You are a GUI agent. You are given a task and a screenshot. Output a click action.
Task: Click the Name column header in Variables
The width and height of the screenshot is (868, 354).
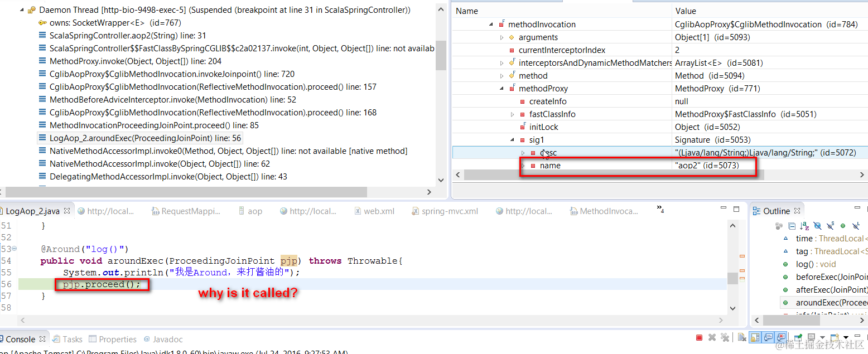point(562,11)
